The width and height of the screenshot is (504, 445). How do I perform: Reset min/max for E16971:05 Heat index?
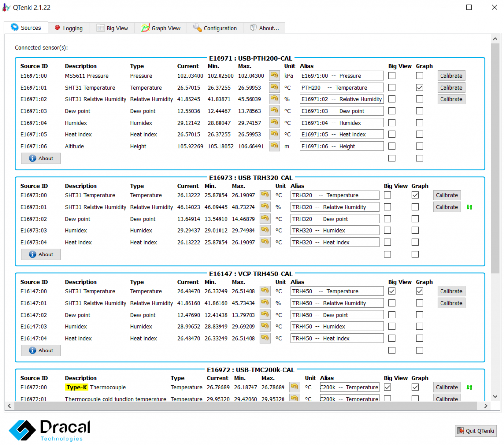pos(274,134)
